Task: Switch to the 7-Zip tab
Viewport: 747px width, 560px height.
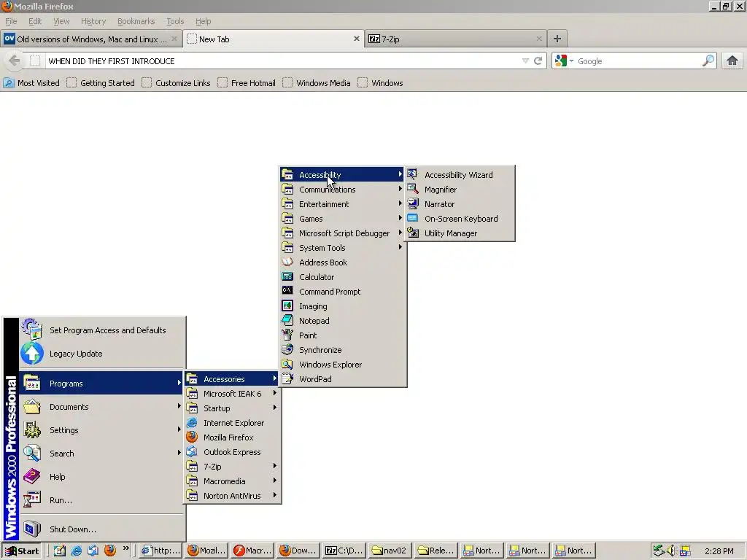Action: 454,39
